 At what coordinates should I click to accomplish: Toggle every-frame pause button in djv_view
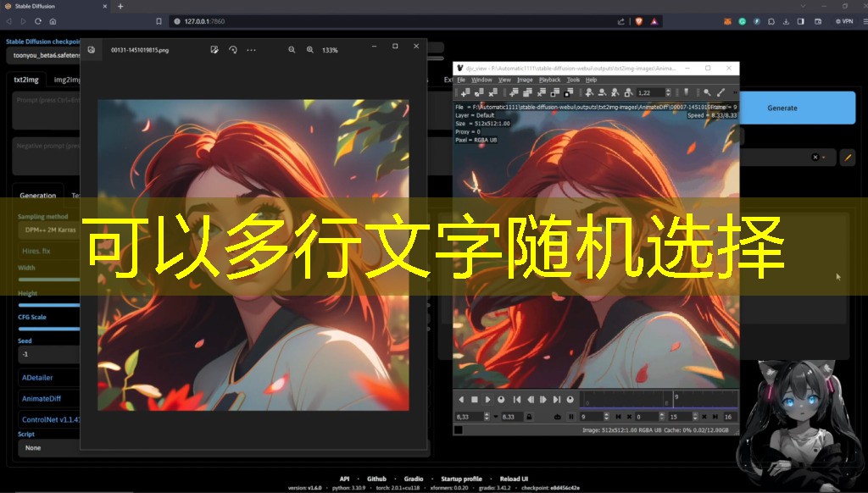pyautogui.click(x=570, y=417)
